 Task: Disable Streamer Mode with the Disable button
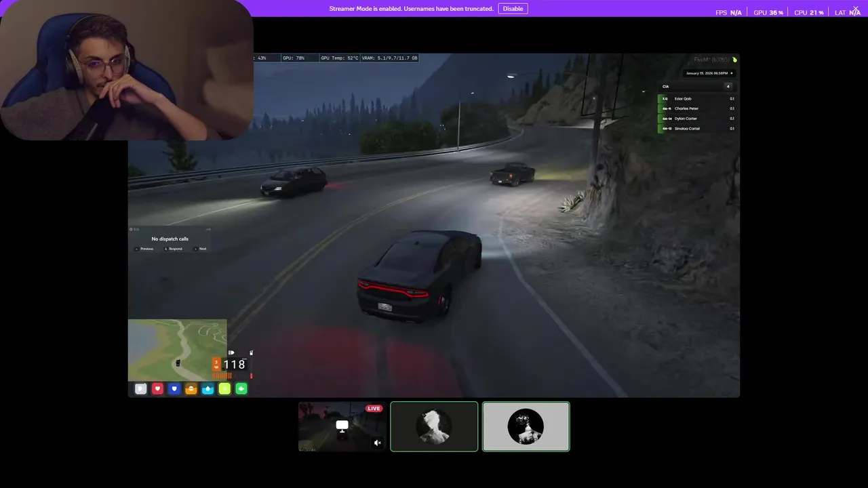point(513,9)
